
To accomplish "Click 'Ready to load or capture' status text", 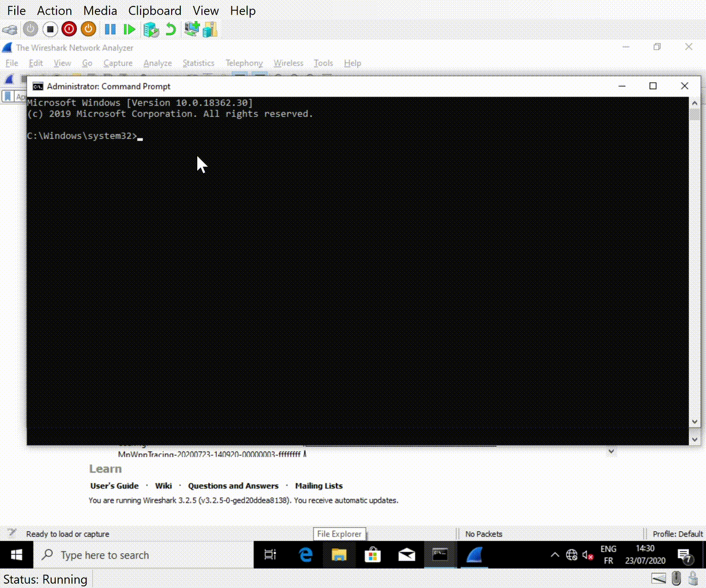I will [68, 534].
